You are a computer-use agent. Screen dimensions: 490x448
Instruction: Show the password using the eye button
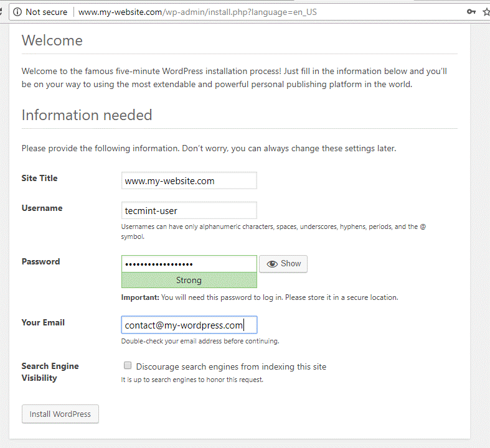[283, 264]
